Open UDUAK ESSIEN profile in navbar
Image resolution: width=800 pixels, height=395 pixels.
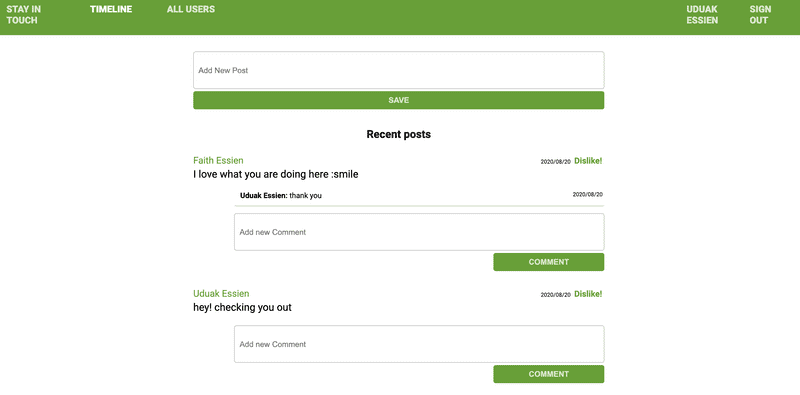[702, 15]
